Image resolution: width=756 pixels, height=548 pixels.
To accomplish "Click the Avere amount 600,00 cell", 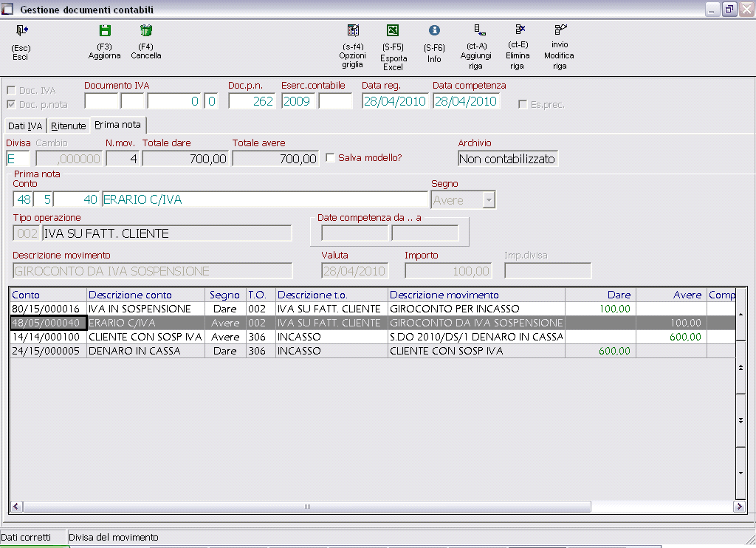I will click(671, 337).
